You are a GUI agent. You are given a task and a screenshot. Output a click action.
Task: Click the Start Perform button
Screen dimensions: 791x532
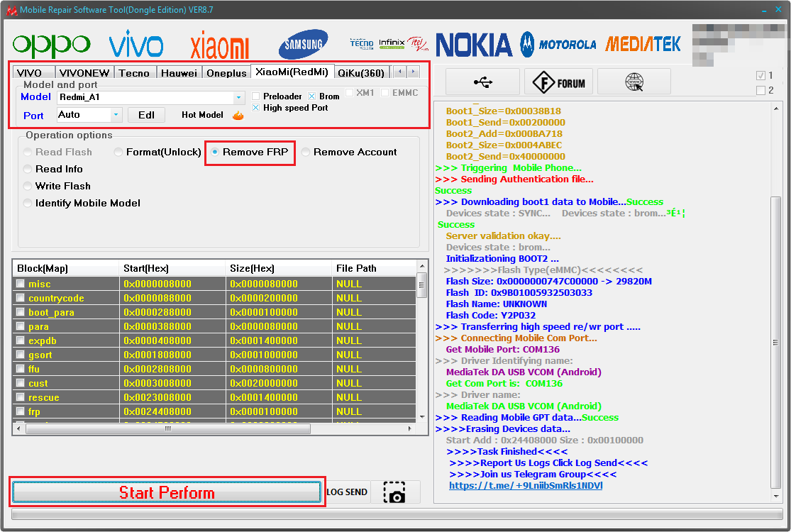(x=167, y=492)
